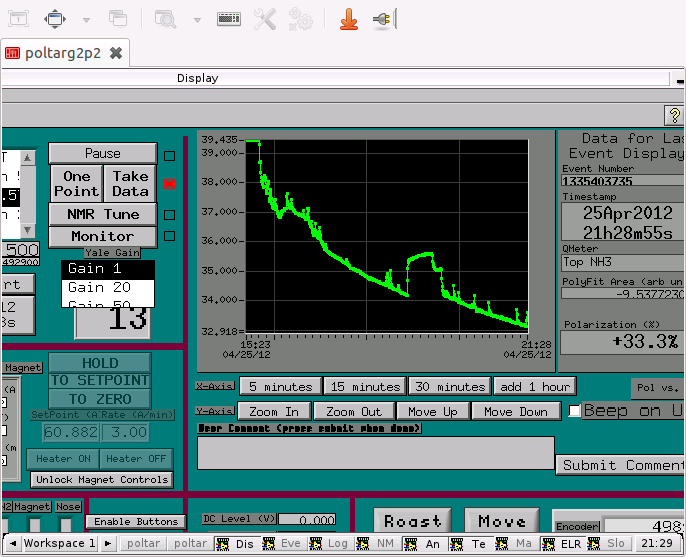Toggle the indicator box next to NMR Tune

169,215
